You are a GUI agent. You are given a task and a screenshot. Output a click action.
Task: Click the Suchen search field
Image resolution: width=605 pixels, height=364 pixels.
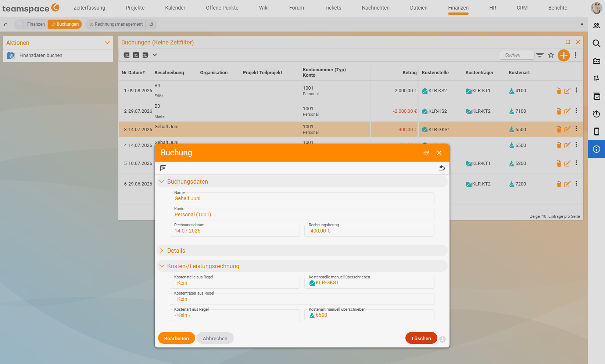point(517,55)
